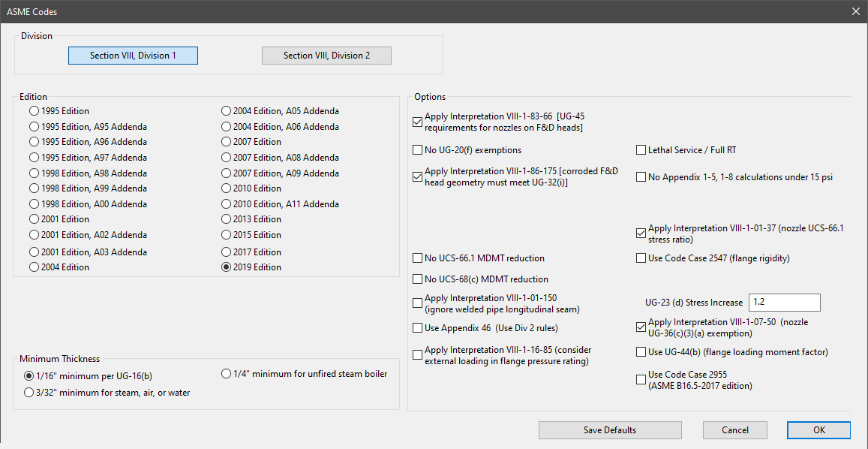Viewport: 868px width, 449px height.
Task: Enable Lethal Service / Full RT
Action: [x=641, y=149]
